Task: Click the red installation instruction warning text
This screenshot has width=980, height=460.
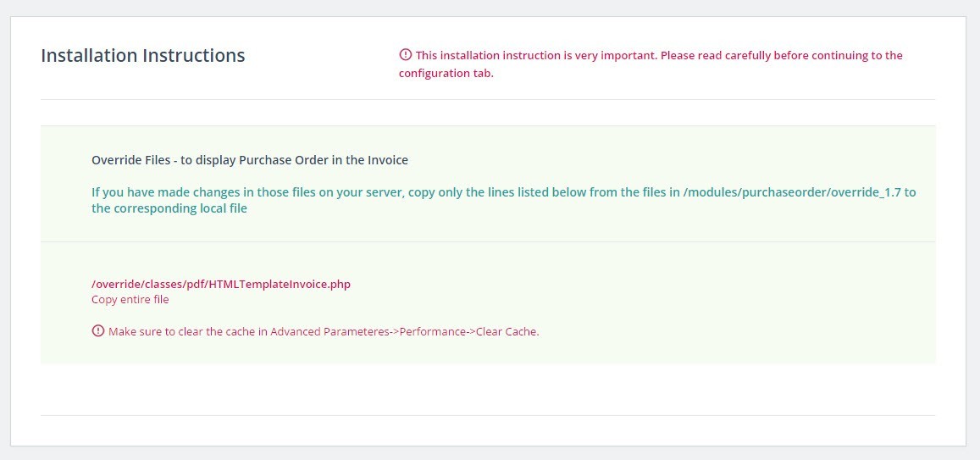Action: coord(651,64)
